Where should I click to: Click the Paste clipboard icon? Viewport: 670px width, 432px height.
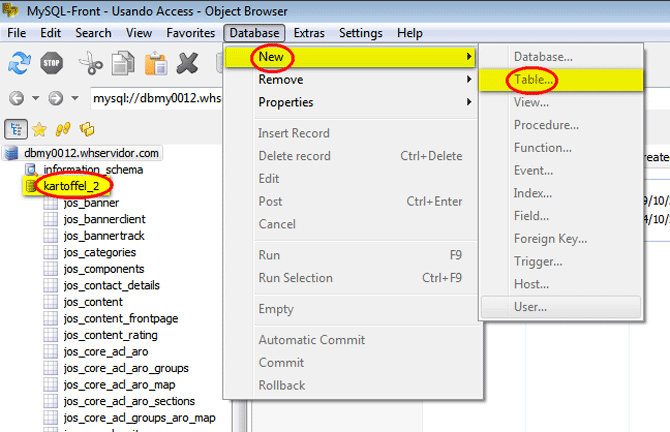coord(156,63)
